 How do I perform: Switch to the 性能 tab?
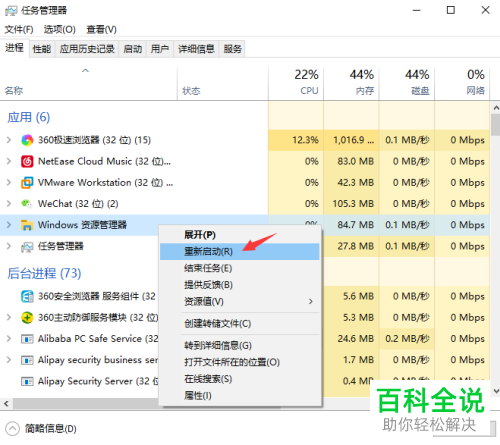[x=42, y=49]
